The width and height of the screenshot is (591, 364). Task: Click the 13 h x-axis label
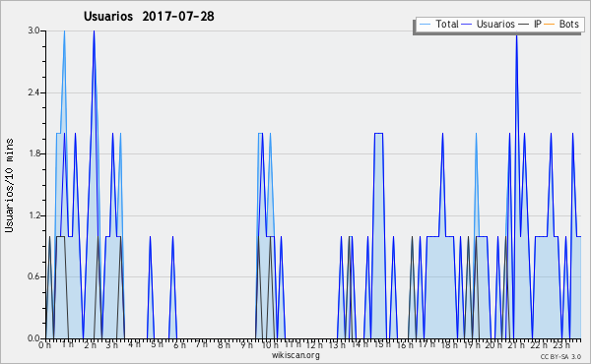point(337,344)
